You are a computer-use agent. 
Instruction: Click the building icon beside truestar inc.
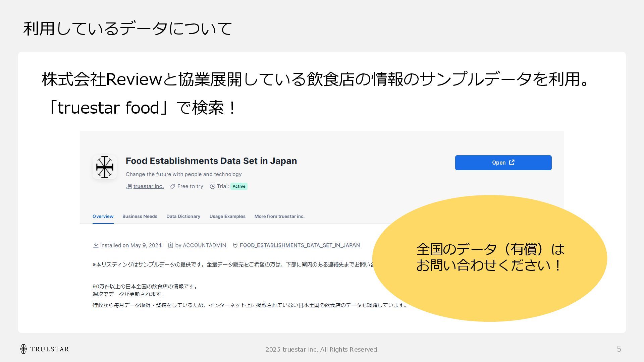point(129,187)
